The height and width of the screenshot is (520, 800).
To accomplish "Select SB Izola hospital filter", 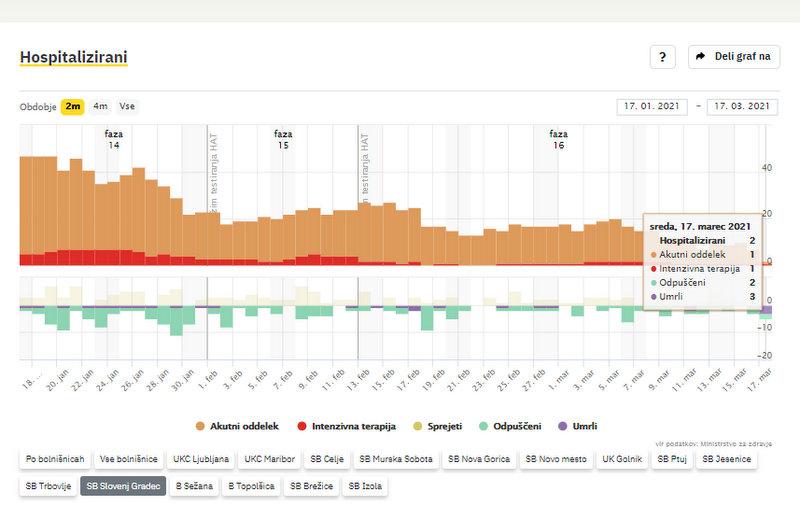I will (368, 487).
